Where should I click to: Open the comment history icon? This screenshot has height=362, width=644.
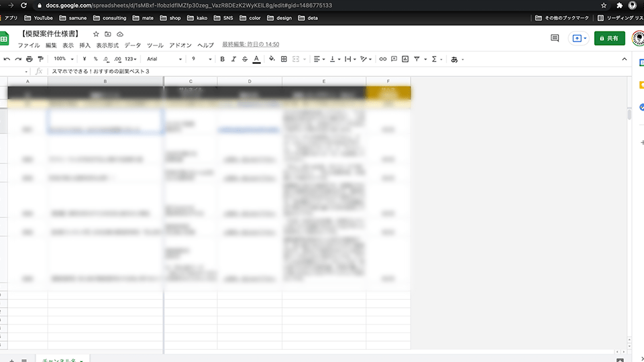(x=555, y=38)
